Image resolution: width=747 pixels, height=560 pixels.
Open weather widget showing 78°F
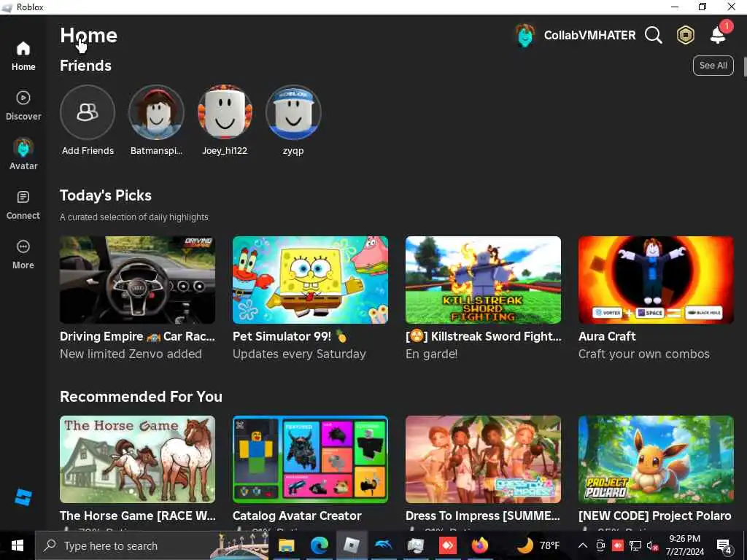(538, 545)
